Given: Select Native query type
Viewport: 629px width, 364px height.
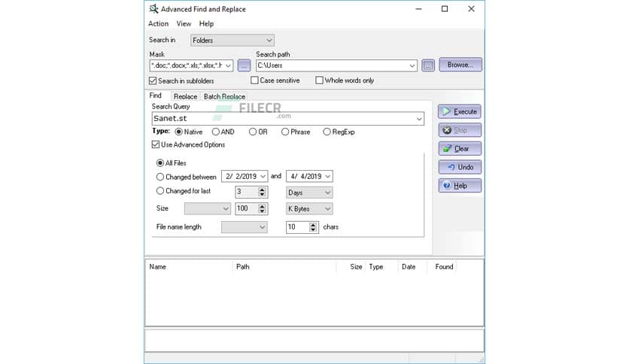Looking at the screenshot, I should tap(179, 132).
